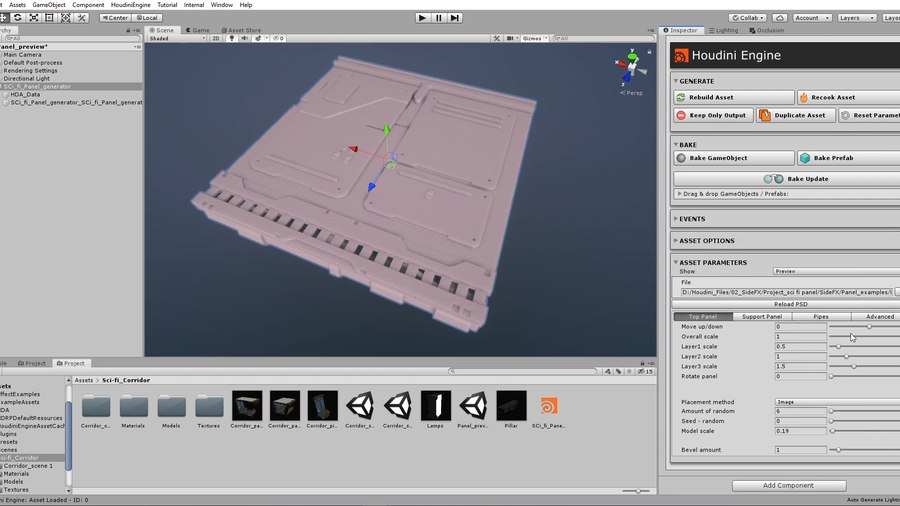Click Bake Prefab button

coord(848,158)
